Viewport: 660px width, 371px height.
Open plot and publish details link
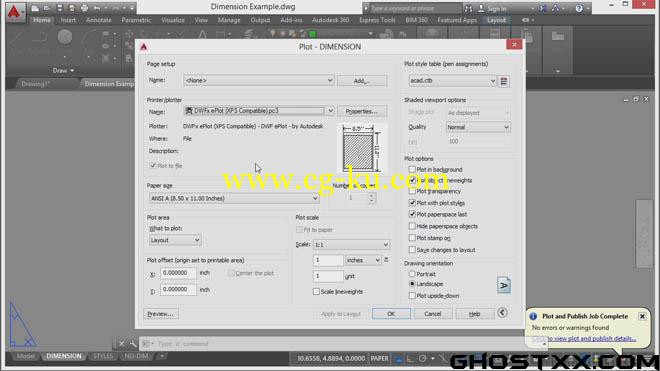tap(584, 339)
